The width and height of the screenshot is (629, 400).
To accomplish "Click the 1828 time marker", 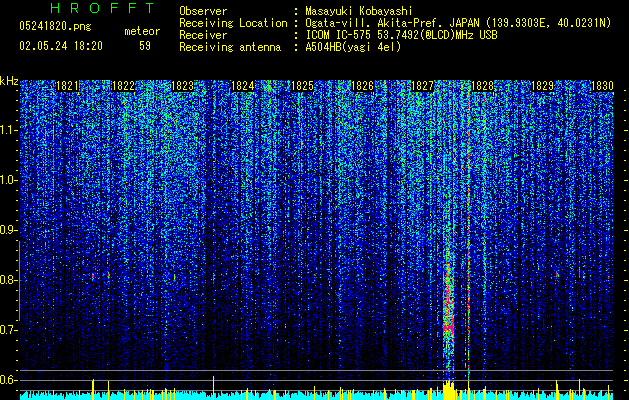I will pyautogui.click(x=482, y=86).
